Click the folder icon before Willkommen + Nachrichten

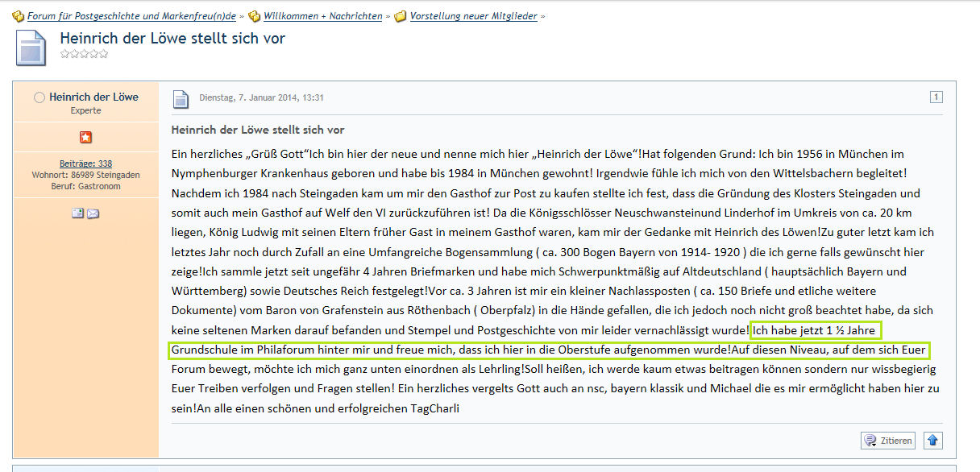(254, 16)
